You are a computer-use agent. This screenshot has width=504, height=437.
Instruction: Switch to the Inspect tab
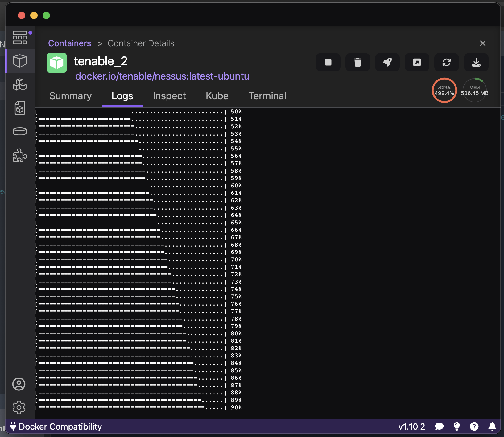click(x=169, y=96)
